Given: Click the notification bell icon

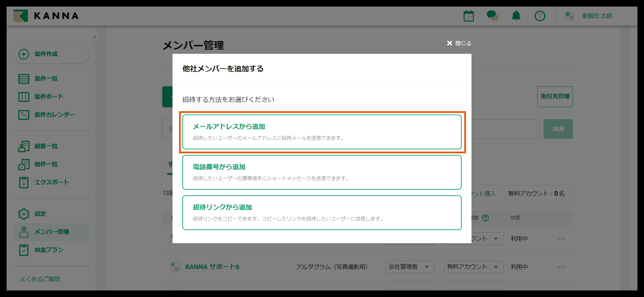Looking at the screenshot, I should [x=516, y=16].
